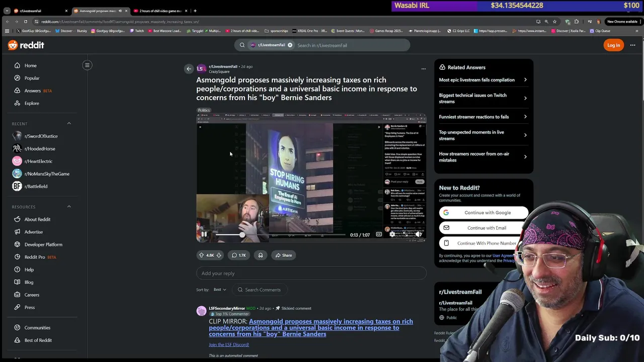Click the Add your reply box

point(311,274)
